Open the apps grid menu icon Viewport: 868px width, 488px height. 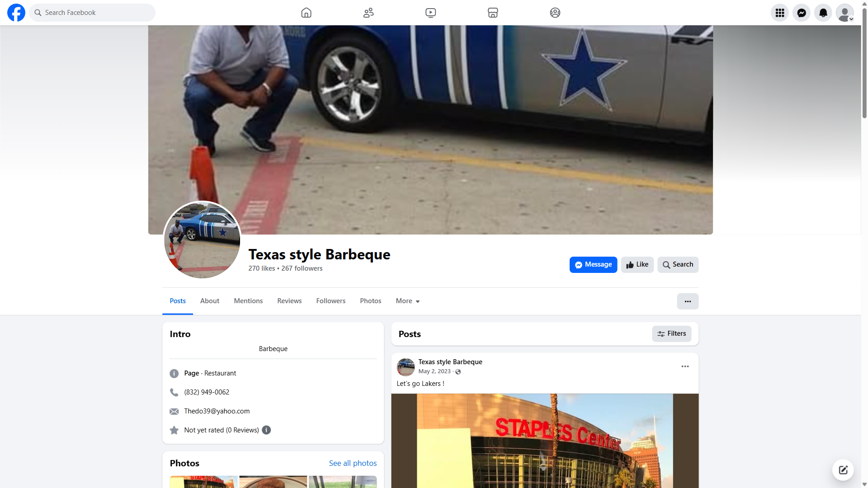(779, 13)
